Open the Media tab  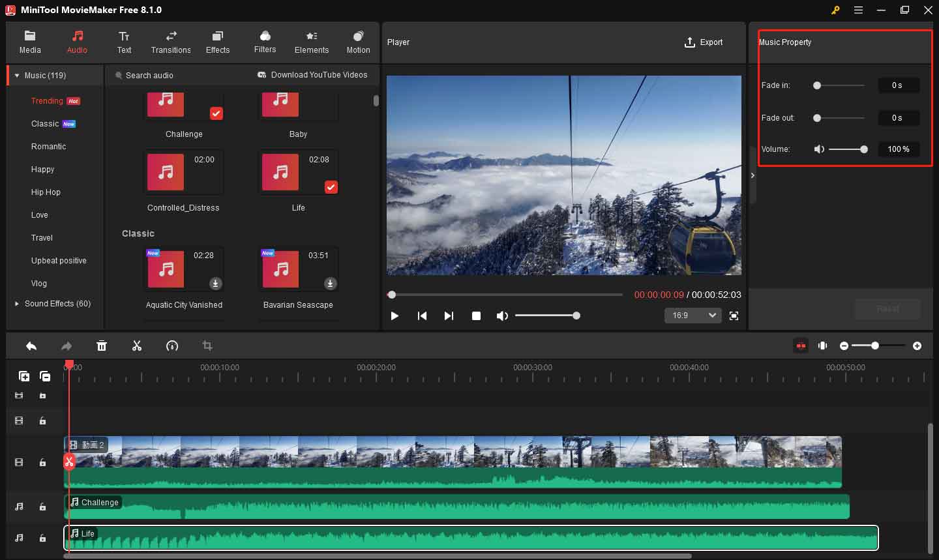30,42
